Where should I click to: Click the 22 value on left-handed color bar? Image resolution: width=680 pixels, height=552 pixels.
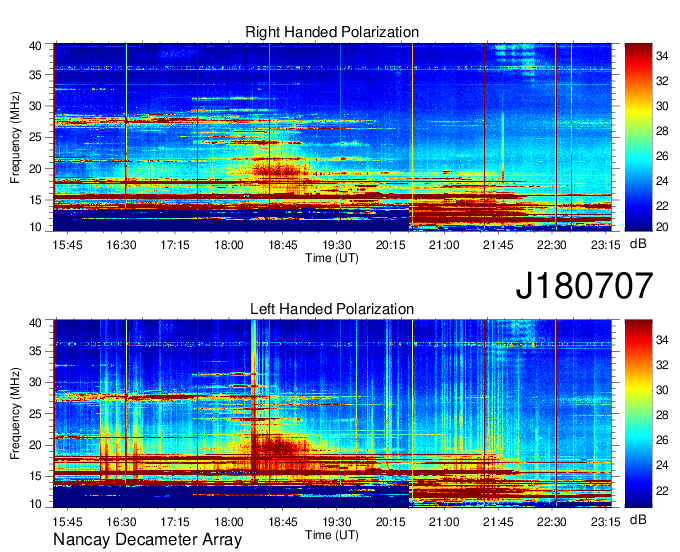click(662, 491)
